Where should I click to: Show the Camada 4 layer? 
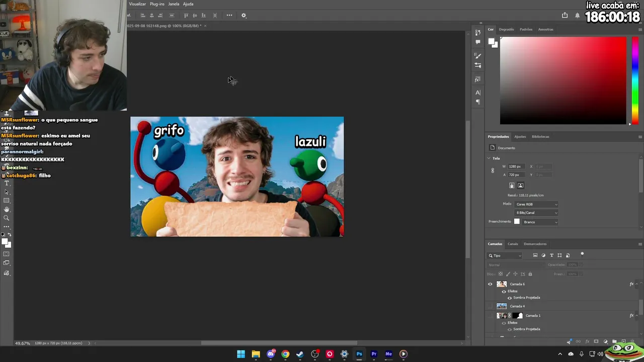491,306
